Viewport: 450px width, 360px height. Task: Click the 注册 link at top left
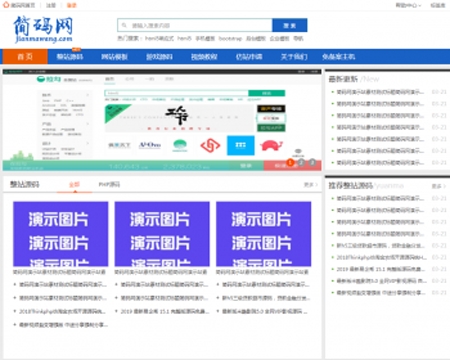(x=51, y=5)
